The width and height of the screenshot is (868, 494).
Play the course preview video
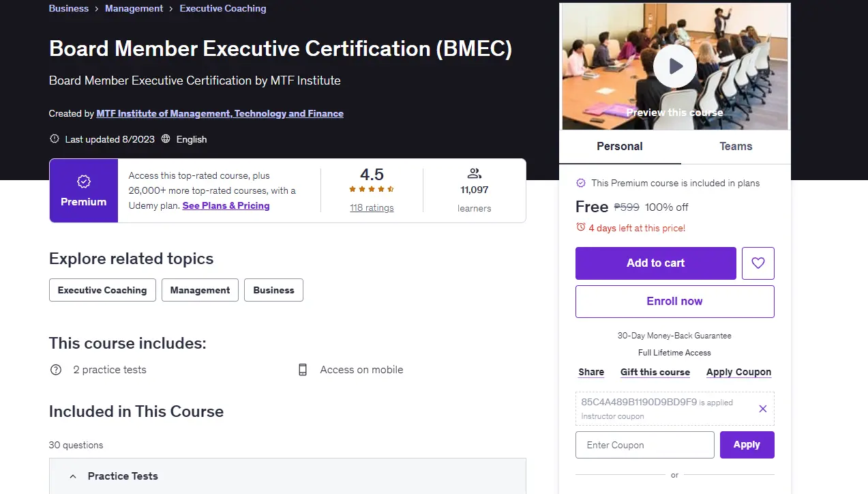[675, 66]
